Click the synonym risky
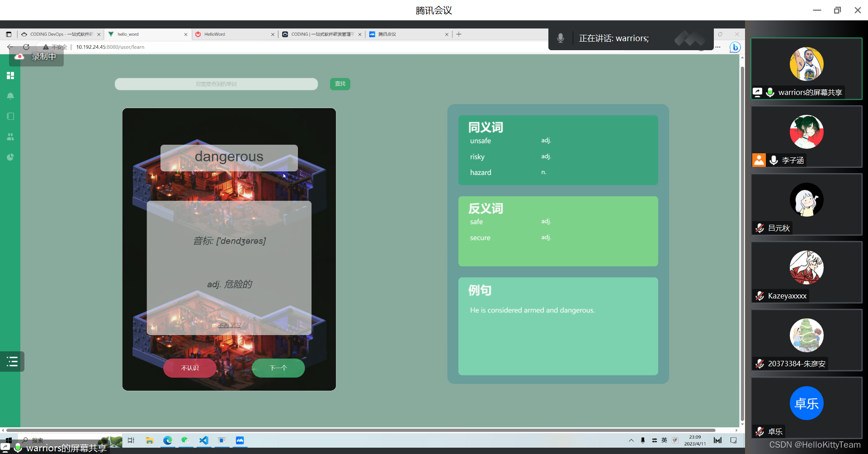This screenshot has width=868, height=454. pos(477,157)
